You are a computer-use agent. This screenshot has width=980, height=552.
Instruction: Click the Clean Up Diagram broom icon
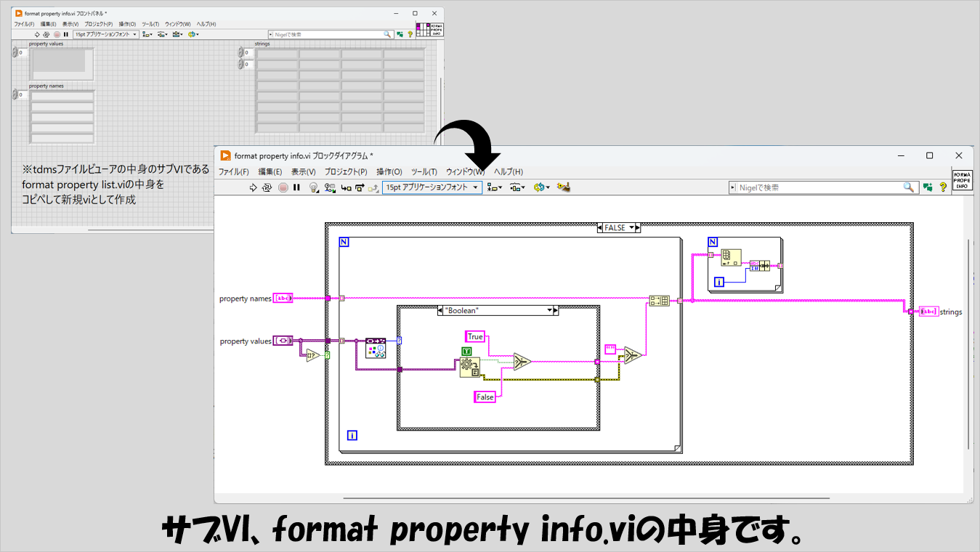tap(563, 187)
